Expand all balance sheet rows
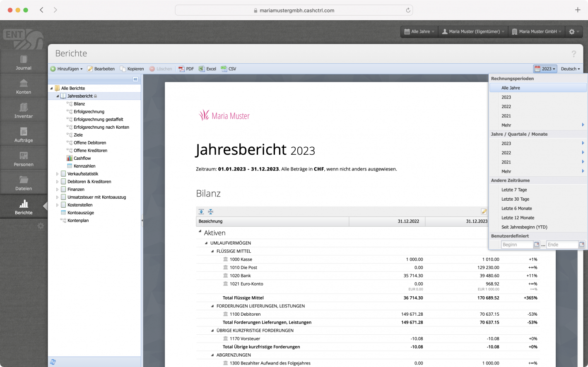This screenshot has width=588, height=367. (x=201, y=211)
